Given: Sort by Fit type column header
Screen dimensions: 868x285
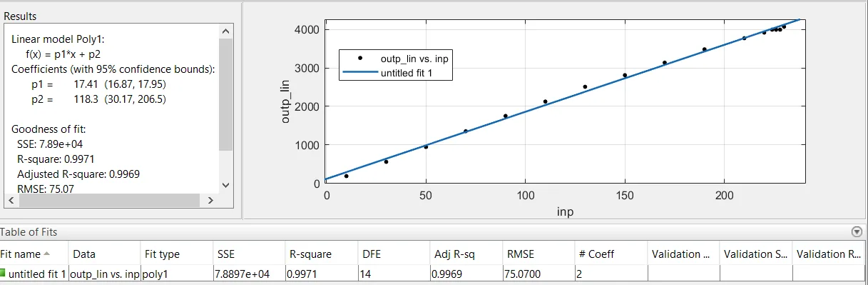Looking at the screenshot, I should tap(176, 254).
